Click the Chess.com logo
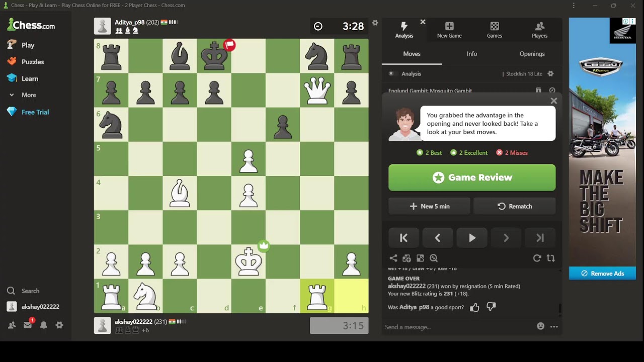644x362 pixels. 31,25
